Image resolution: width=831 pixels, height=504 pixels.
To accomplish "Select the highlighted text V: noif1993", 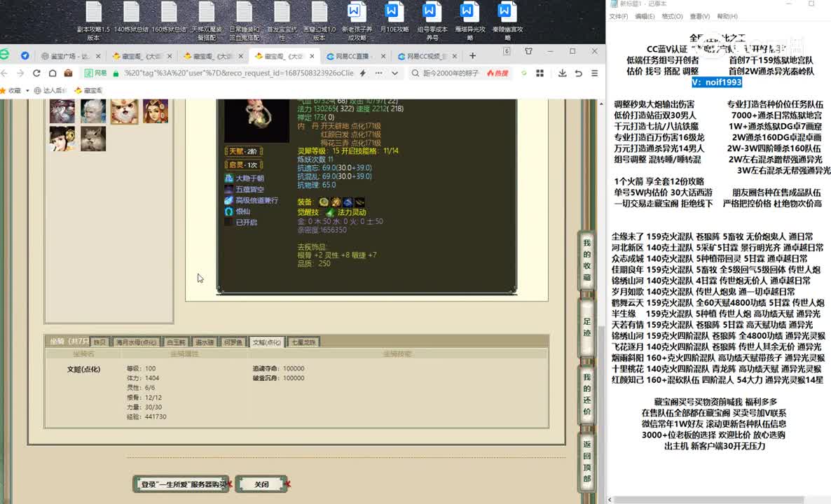I will (717, 82).
